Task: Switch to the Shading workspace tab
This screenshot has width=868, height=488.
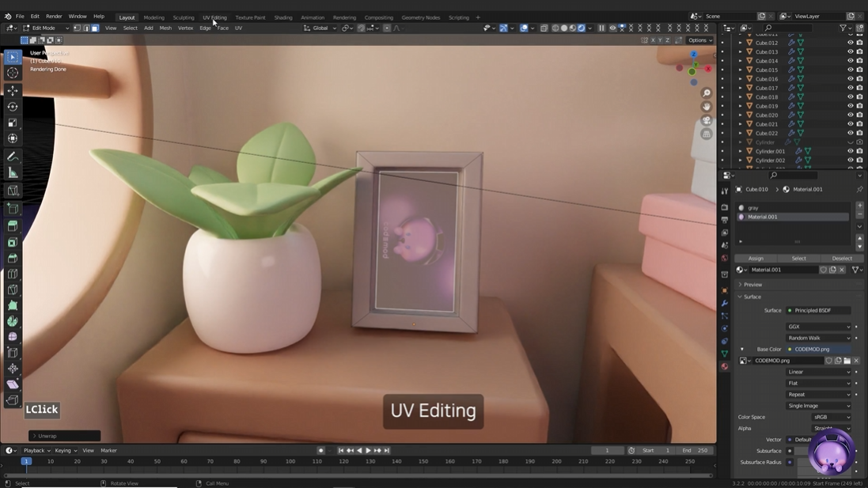Action: [283, 17]
